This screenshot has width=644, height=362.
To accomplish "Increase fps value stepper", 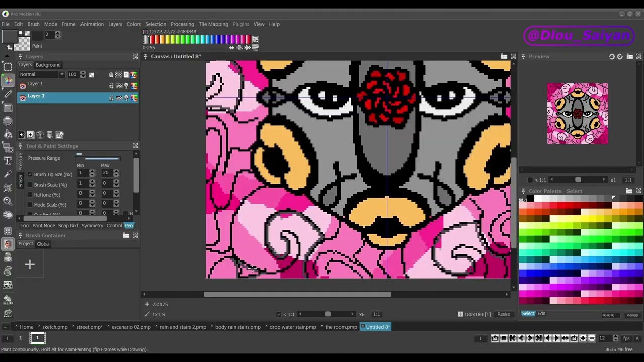I will [616, 336].
